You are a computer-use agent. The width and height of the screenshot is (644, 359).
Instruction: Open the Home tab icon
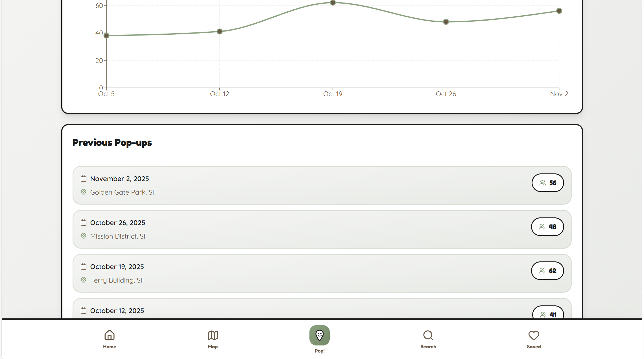click(x=109, y=335)
